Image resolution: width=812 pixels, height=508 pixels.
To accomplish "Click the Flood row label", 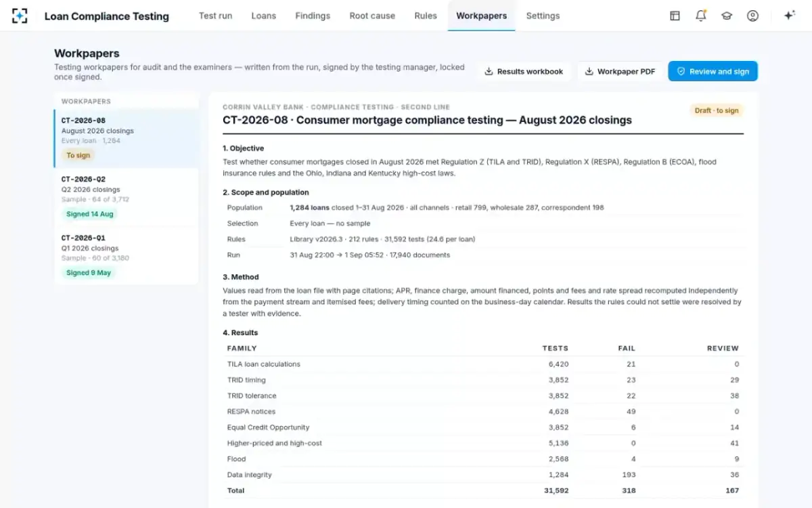I will pyautogui.click(x=237, y=459).
